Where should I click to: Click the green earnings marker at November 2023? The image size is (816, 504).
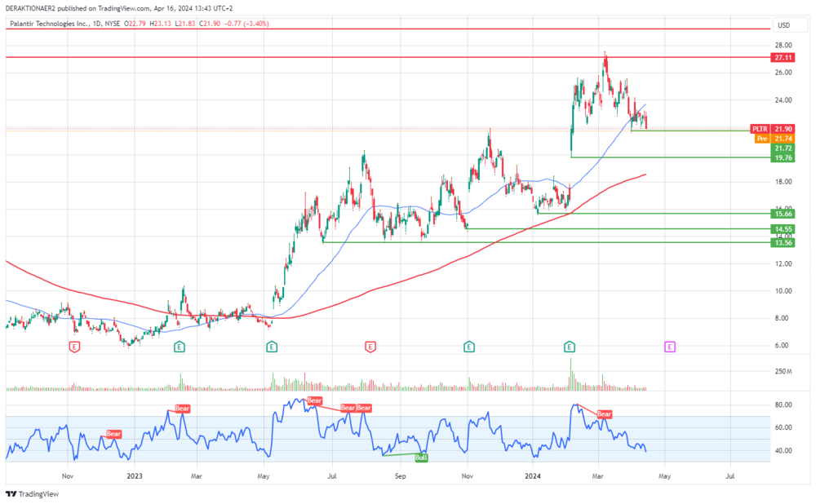pyautogui.click(x=469, y=347)
